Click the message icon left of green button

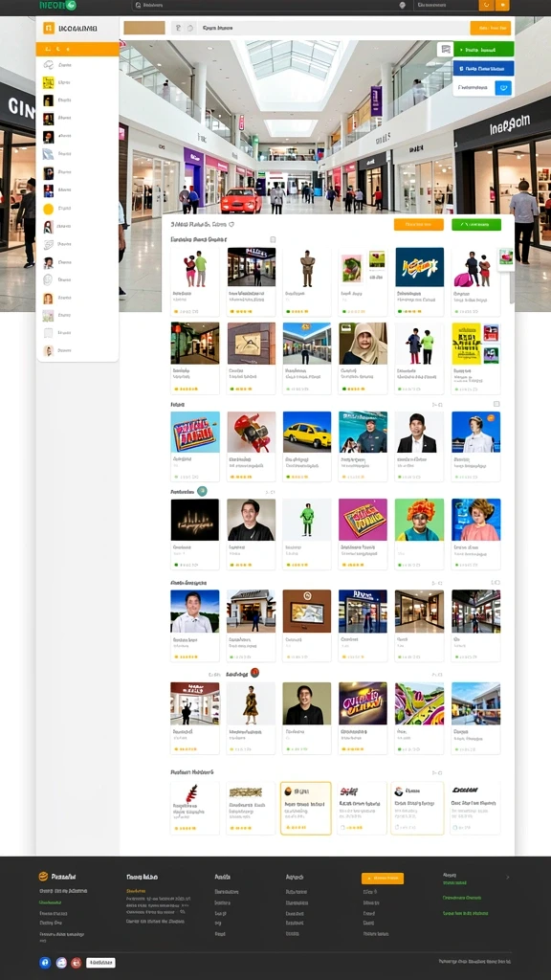tap(446, 50)
